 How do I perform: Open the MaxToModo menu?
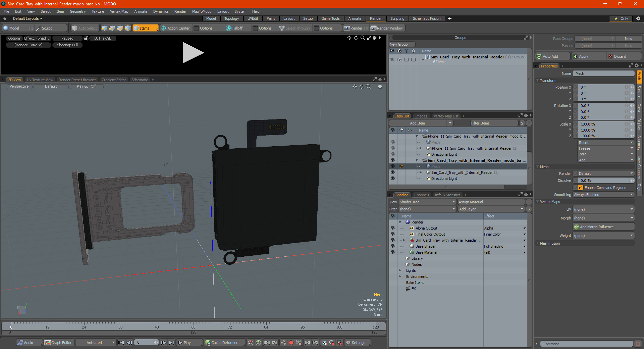202,11
